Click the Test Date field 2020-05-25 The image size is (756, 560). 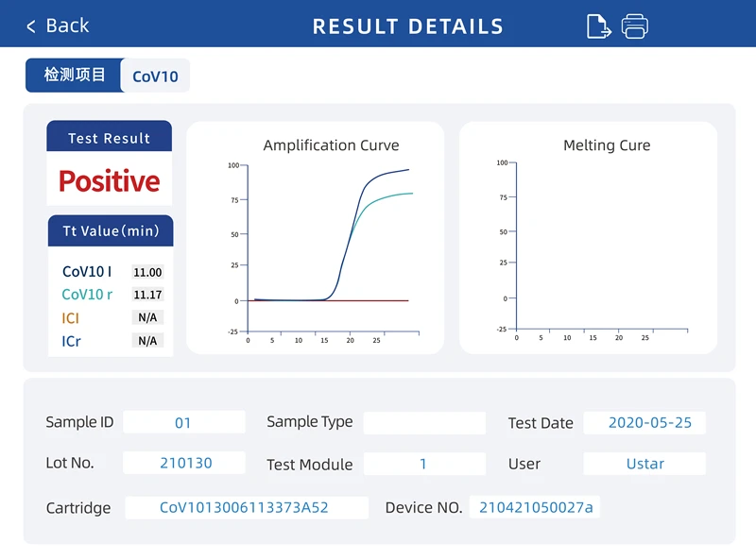click(x=644, y=423)
